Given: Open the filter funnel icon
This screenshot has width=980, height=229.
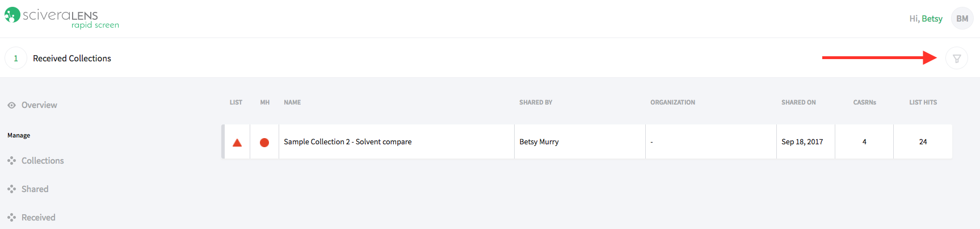Looking at the screenshot, I should [957, 58].
